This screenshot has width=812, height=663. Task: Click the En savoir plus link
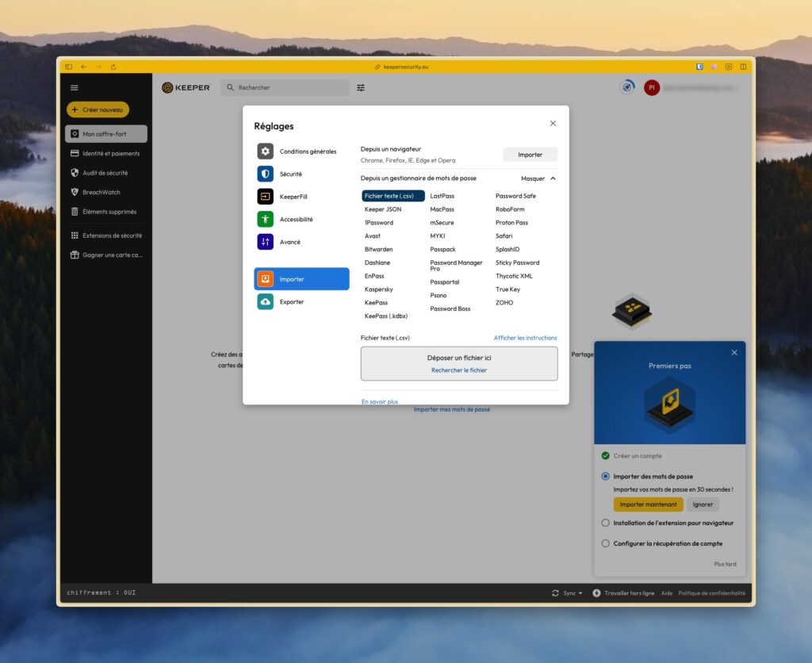(x=380, y=401)
